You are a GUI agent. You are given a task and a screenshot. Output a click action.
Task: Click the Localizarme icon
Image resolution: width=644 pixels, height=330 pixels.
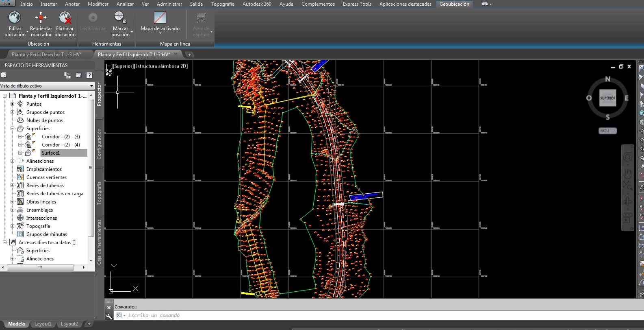pos(93,17)
